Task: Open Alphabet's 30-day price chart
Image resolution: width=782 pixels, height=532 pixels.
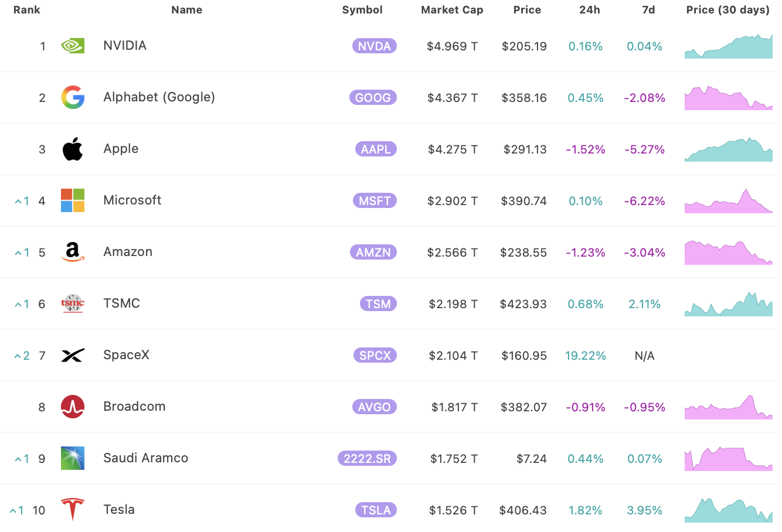Action: [x=729, y=98]
